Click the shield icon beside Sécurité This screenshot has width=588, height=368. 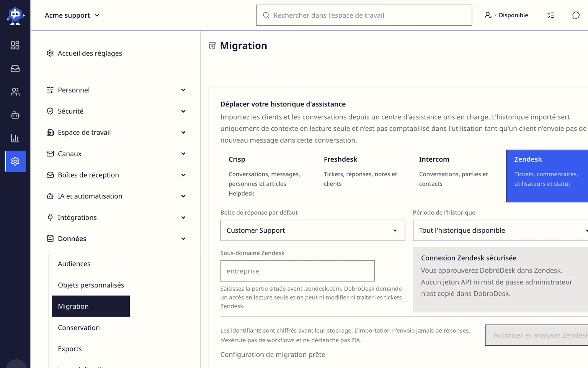coord(50,111)
